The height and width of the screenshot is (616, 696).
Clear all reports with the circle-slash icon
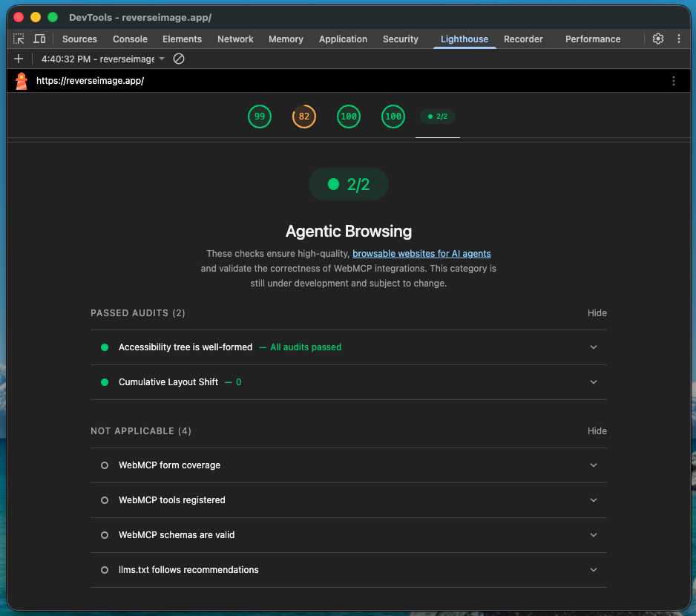coord(179,59)
